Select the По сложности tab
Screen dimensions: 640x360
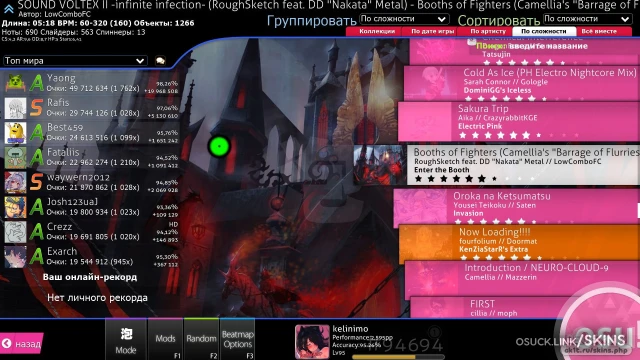pyautogui.click(x=544, y=31)
